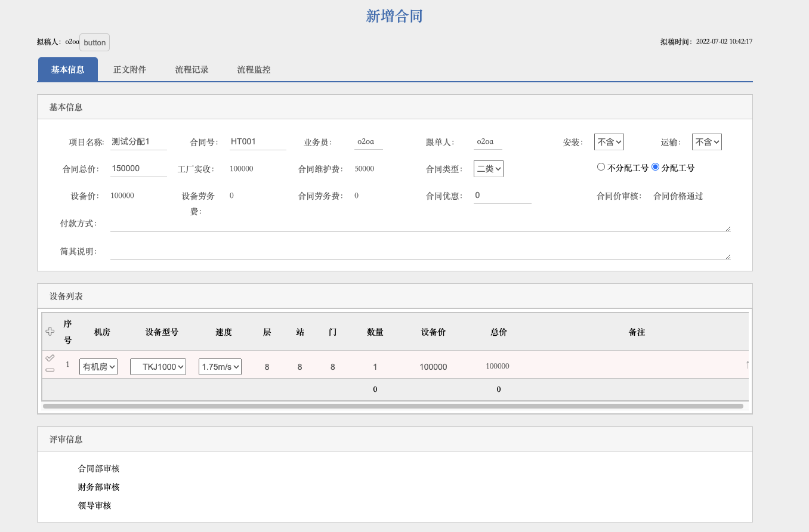Open the 机房 dropdown showing 有机房
The image size is (809, 532).
[x=98, y=367]
